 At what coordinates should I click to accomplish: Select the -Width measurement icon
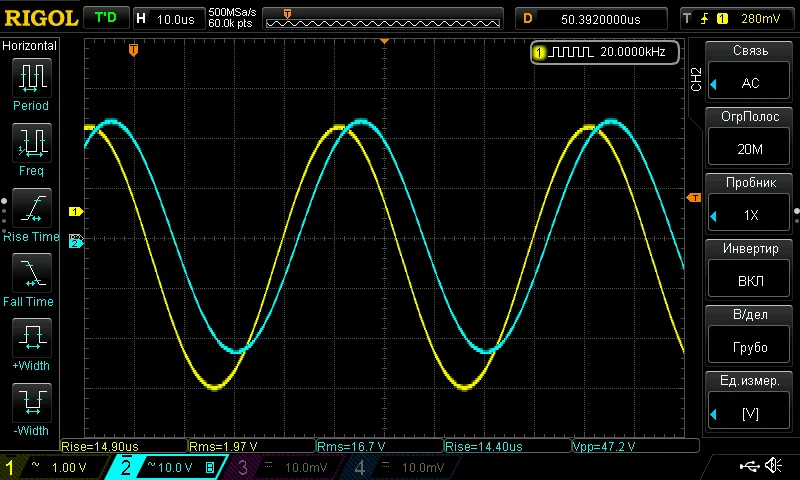[32, 402]
